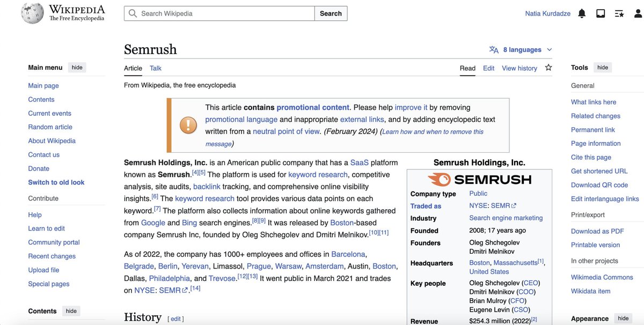Click Permanent link tool
Viewport: 644px width, 325px height.
pos(593,130)
